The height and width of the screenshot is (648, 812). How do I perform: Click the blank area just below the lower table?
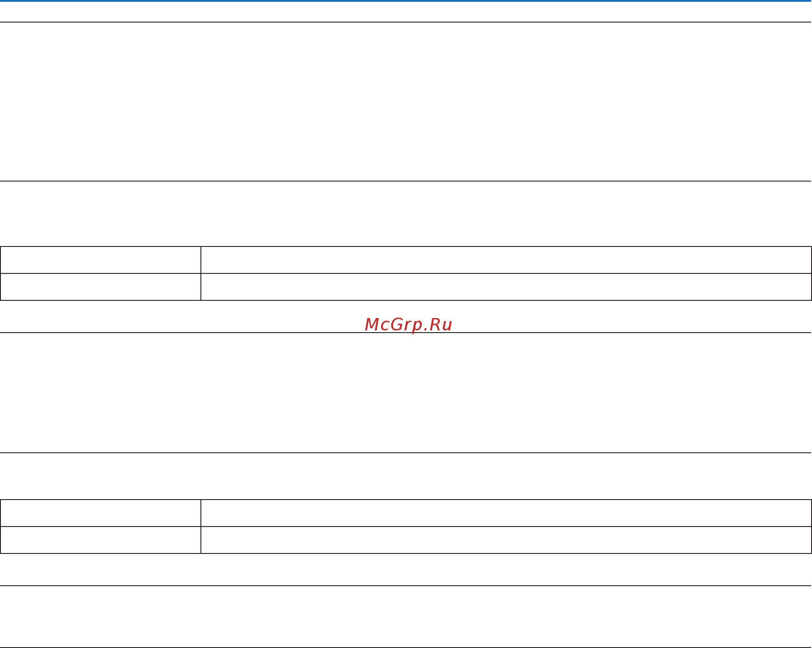coord(406,570)
